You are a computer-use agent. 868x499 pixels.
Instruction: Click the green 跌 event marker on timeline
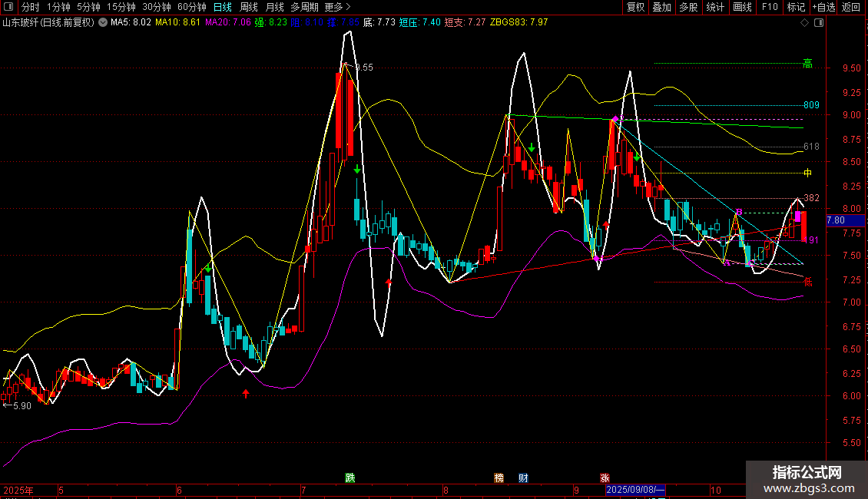click(350, 478)
